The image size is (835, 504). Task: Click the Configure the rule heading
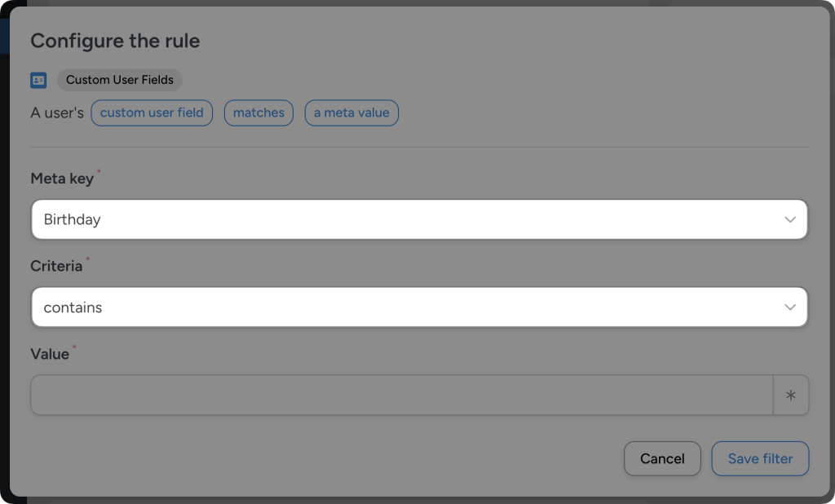[114, 41]
